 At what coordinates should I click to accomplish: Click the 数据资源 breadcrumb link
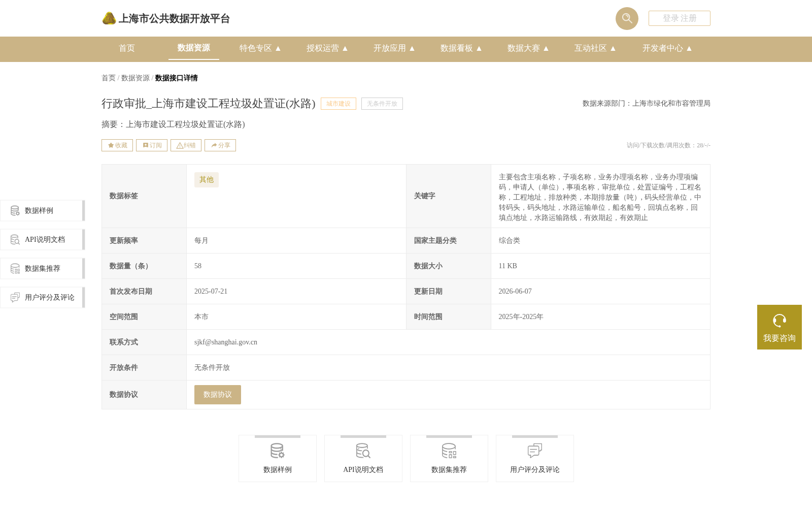pos(136,78)
